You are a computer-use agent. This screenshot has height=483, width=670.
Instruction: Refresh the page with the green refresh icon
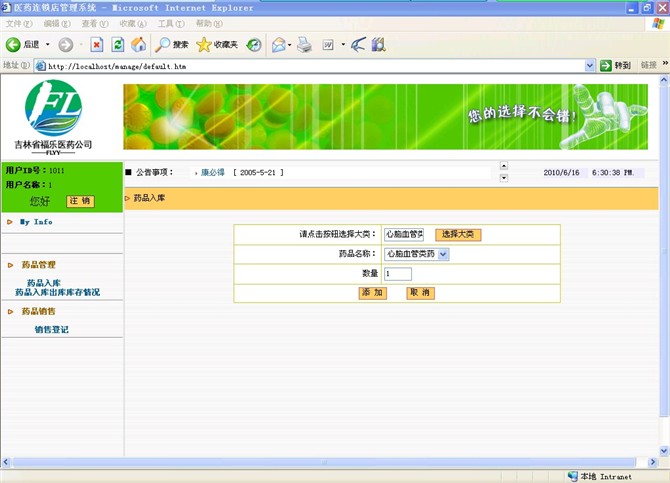click(x=118, y=45)
